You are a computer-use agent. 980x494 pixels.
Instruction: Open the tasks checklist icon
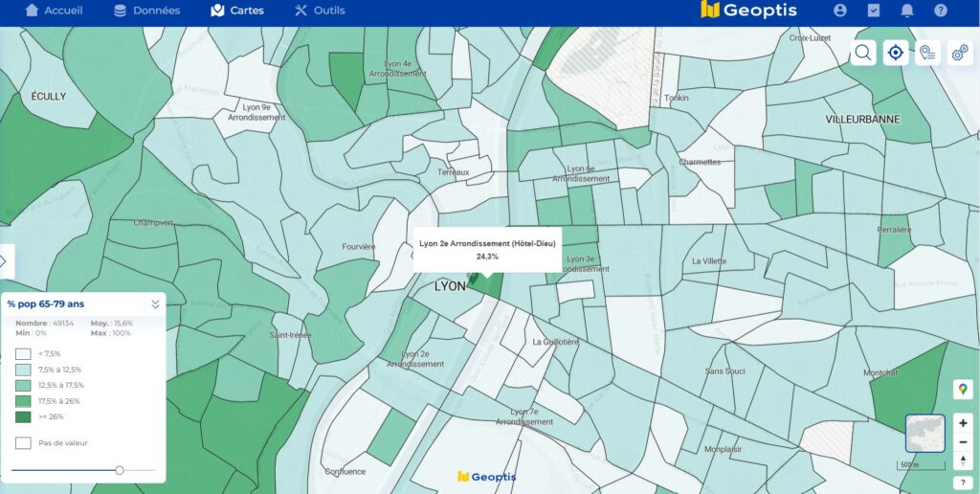874,11
